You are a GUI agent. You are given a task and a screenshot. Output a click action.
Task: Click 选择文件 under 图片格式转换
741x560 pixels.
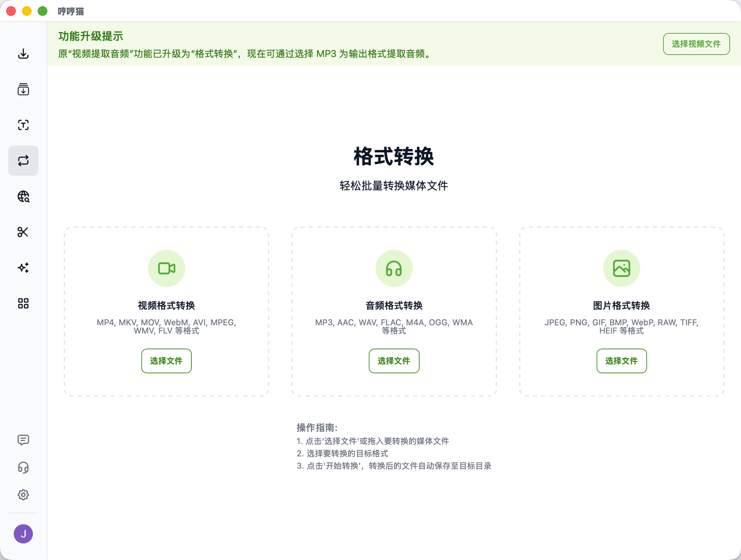tap(621, 361)
